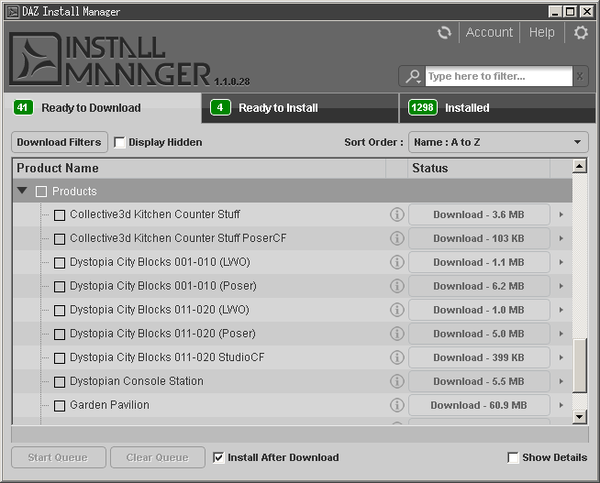Click the Clear Queue button
600x483 pixels.
point(158,457)
